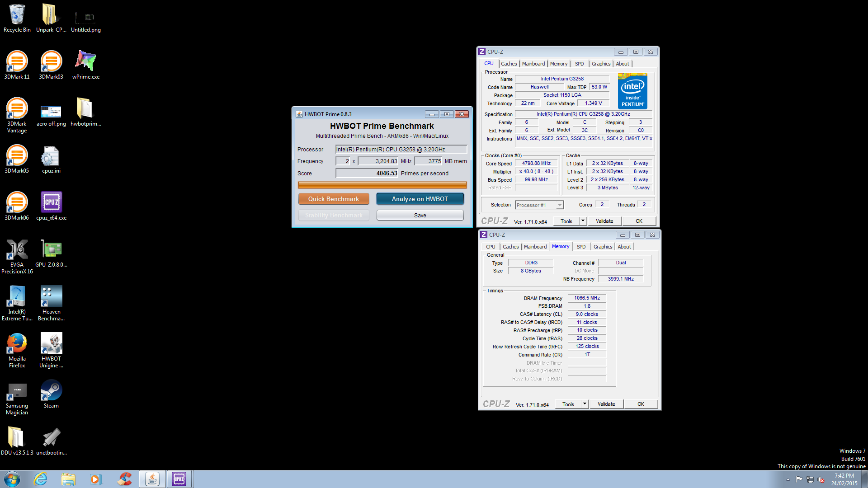Open the Unpark-CP... folder icon

point(51,18)
